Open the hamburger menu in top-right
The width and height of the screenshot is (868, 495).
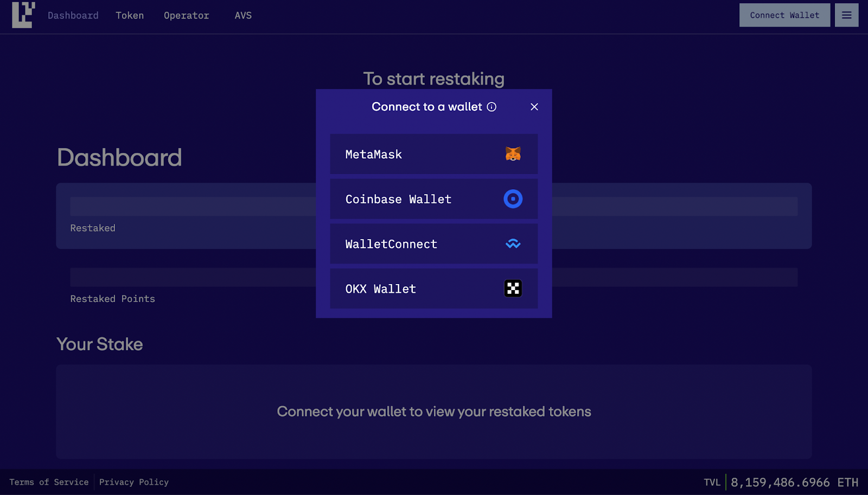pyautogui.click(x=846, y=15)
